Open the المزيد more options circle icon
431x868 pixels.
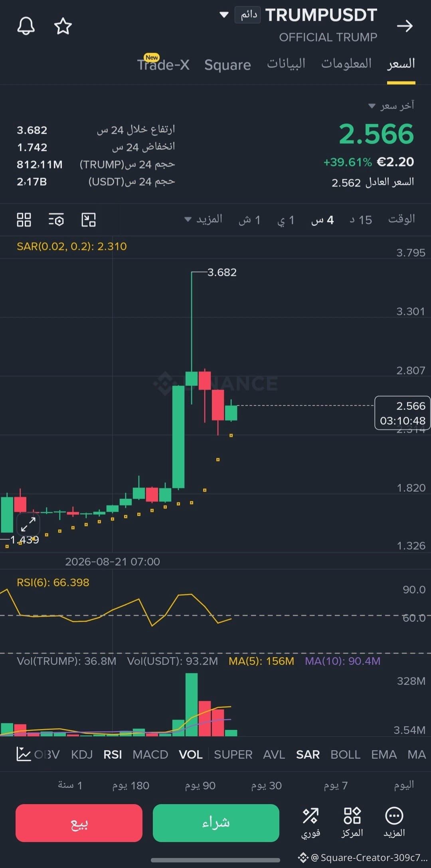click(x=394, y=823)
